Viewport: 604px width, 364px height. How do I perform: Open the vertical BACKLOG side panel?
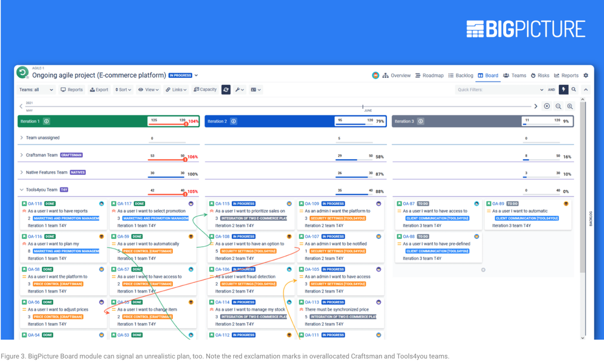coord(591,218)
